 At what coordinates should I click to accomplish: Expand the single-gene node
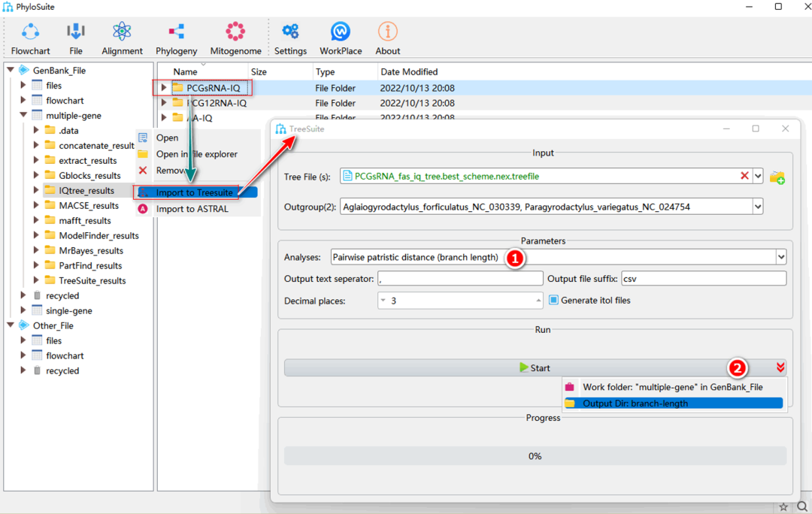pos(23,310)
